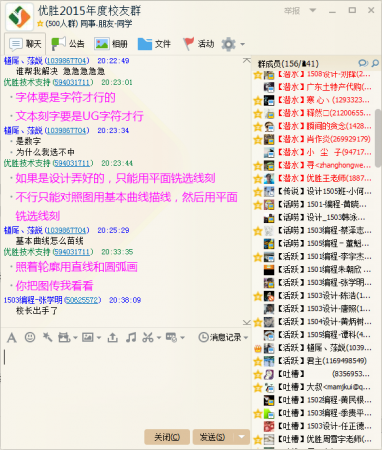Search group members magnifier icon
This screenshot has height=450, width=382.
[375, 63]
